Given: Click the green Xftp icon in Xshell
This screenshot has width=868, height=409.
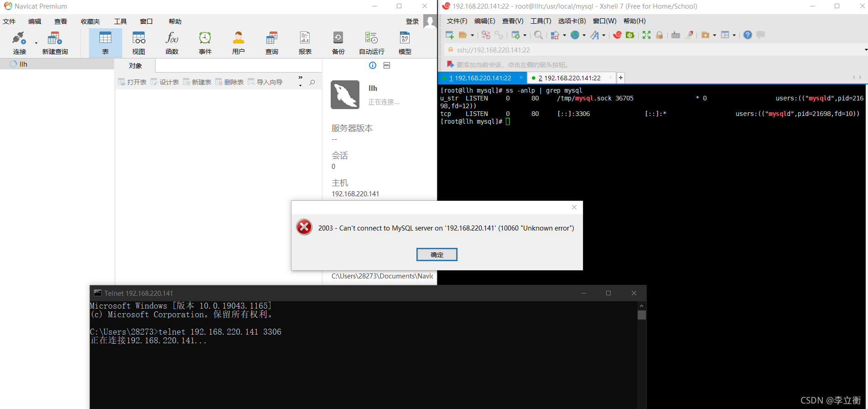Looking at the screenshot, I should click(x=630, y=35).
